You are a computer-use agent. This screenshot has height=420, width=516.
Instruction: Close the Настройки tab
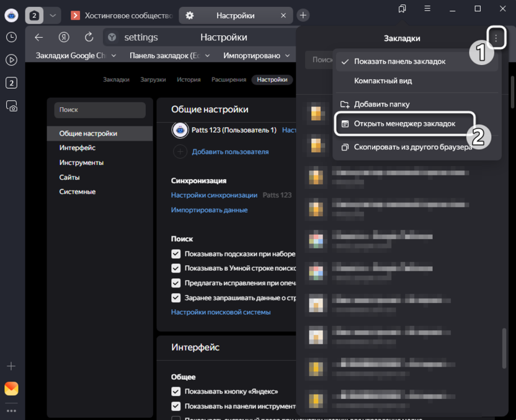click(x=283, y=15)
